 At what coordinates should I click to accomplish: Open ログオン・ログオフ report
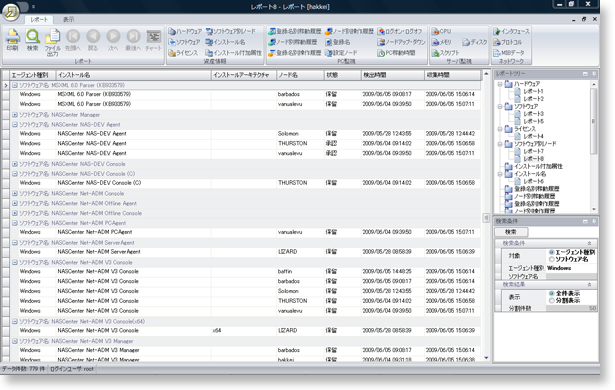[400, 31]
